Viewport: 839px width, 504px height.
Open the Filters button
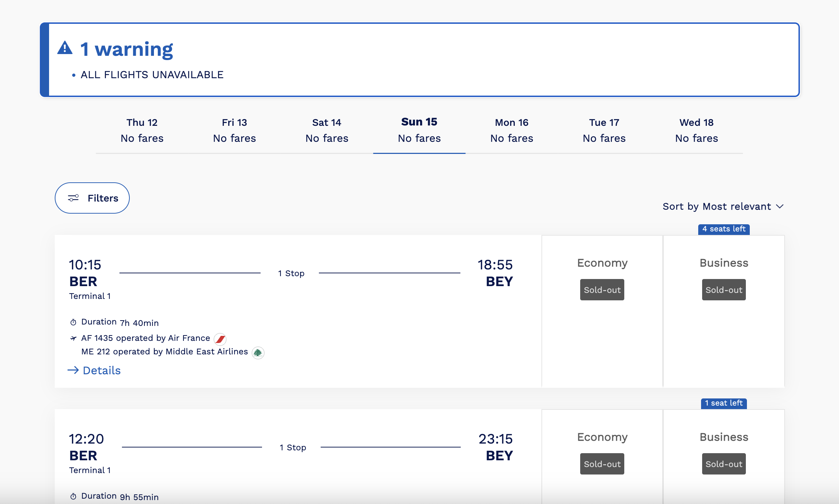pyautogui.click(x=92, y=198)
